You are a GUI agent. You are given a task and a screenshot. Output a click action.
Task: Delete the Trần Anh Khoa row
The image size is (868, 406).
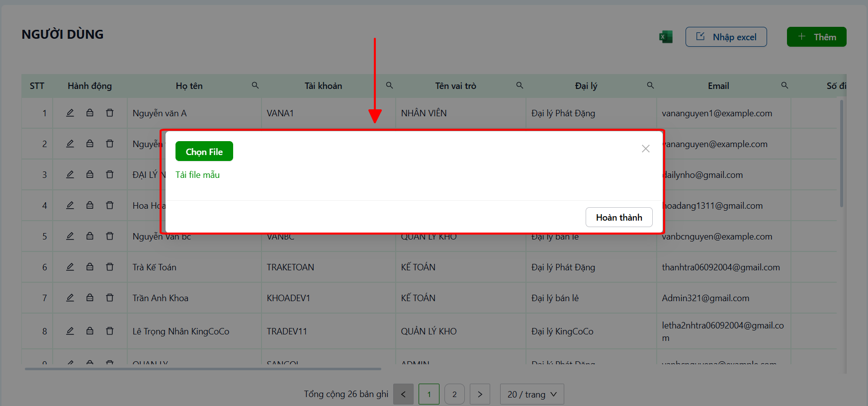coord(110,298)
